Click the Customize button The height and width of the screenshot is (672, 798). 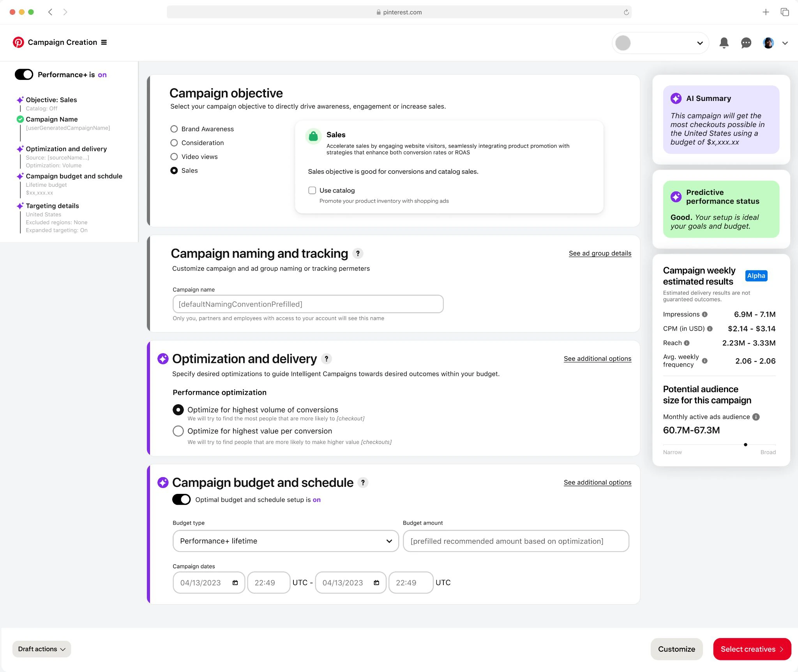[676, 649]
